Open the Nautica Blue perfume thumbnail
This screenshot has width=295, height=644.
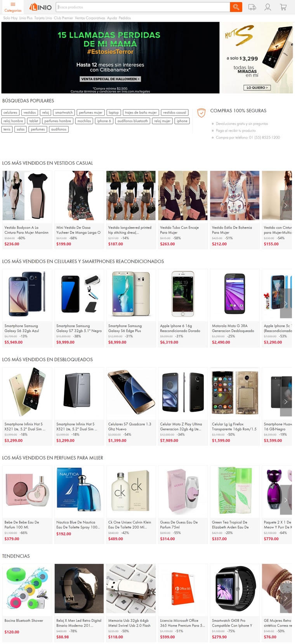79,491
